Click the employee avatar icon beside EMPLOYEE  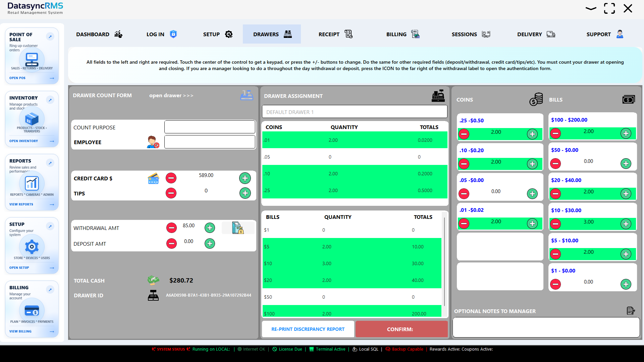click(x=153, y=142)
